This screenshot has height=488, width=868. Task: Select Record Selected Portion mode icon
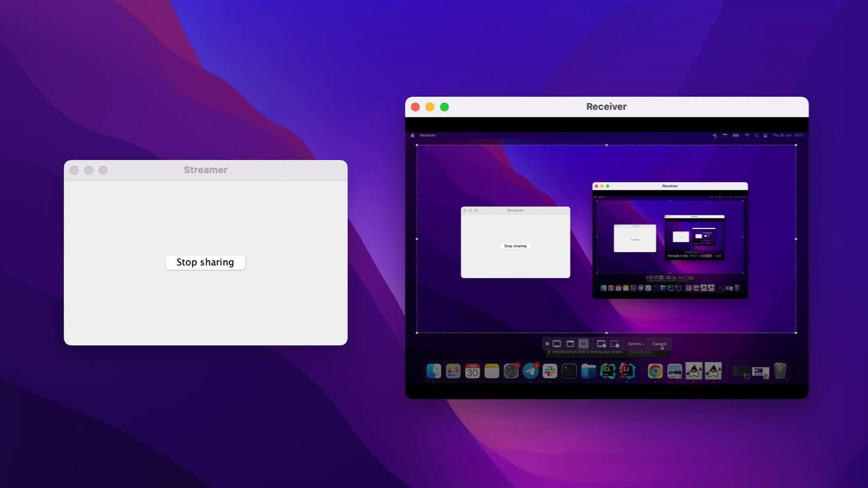(x=615, y=344)
